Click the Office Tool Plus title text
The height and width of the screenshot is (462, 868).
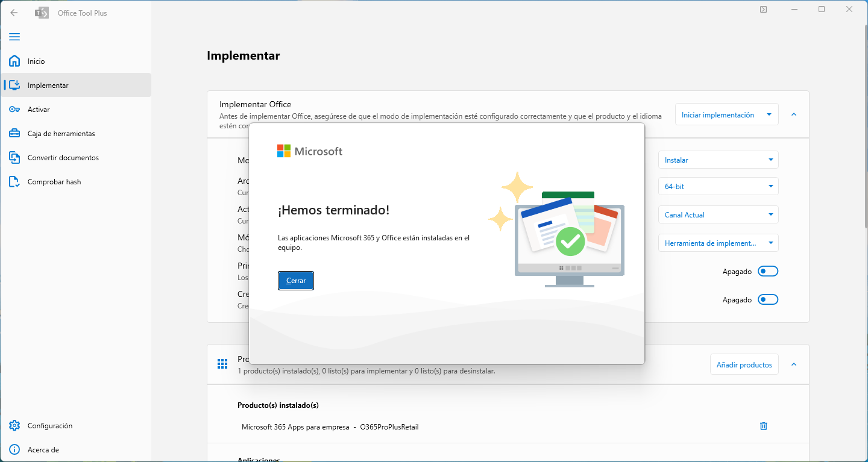(83, 13)
